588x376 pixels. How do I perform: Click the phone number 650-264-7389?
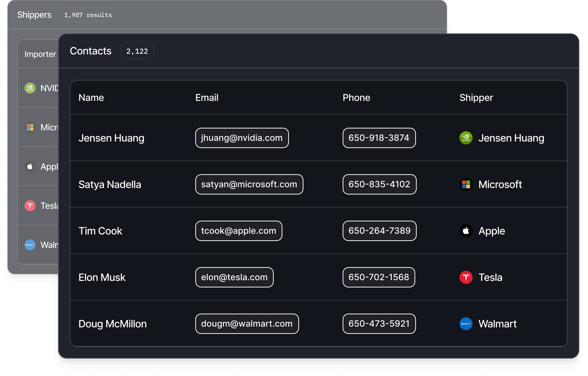tap(379, 231)
